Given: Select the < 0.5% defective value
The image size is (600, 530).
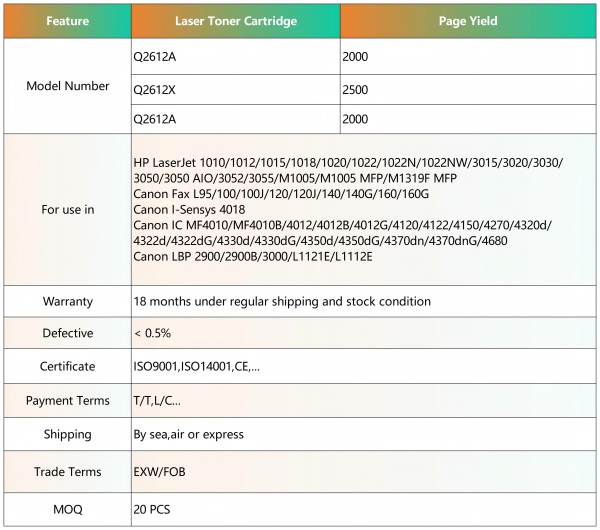Looking at the screenshot, I should (x=152, y=333).
